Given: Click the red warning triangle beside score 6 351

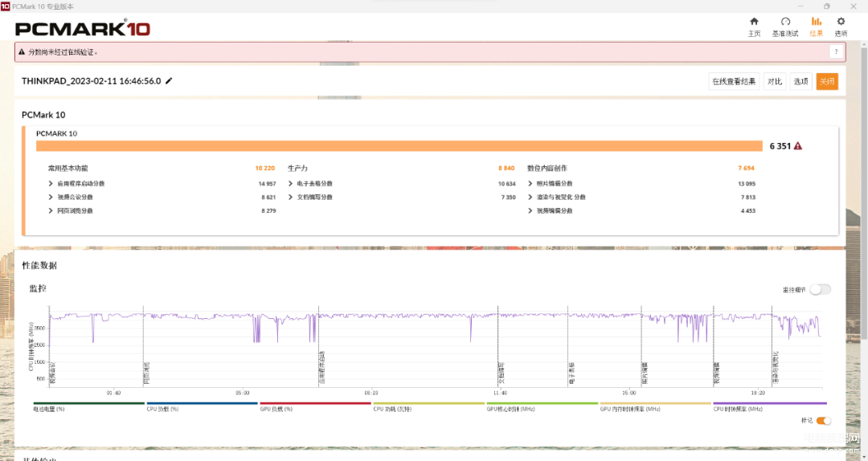Looking at the screenshot, I should click(x=798, y=146).
